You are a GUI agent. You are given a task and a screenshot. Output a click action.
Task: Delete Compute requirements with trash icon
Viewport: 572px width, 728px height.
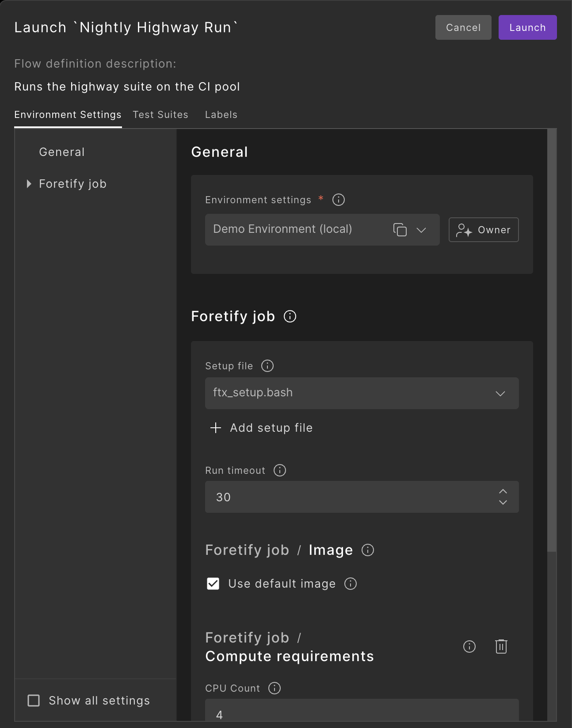[501, 647]
